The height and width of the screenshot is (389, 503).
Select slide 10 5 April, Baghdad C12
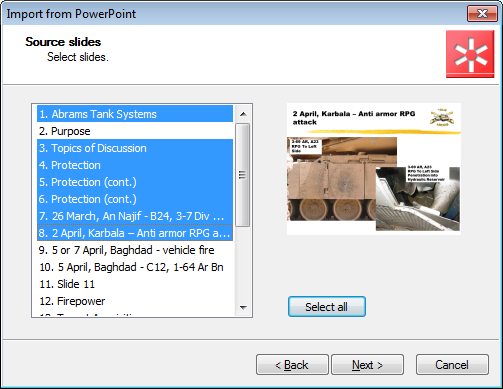pyautogui.click(x=135, y=267)
